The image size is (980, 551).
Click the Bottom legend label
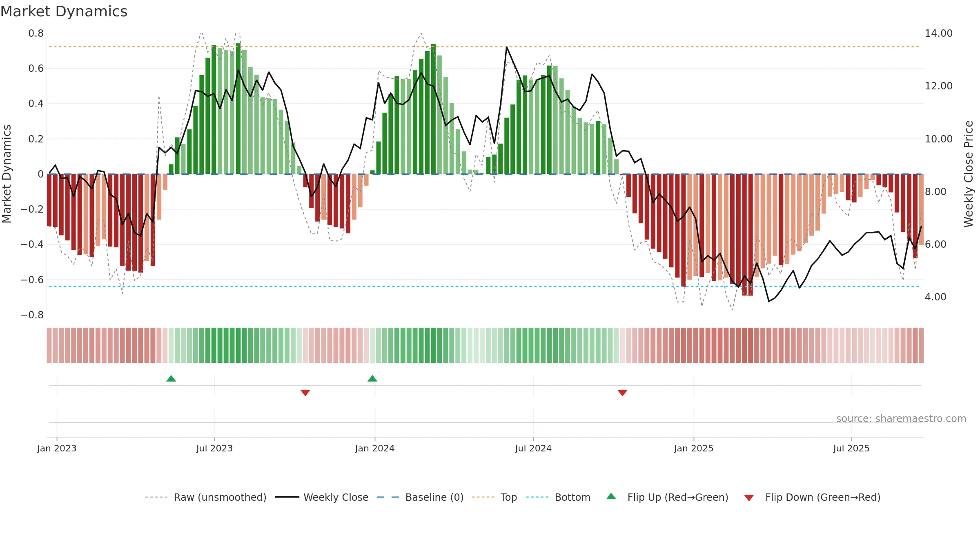572,497
